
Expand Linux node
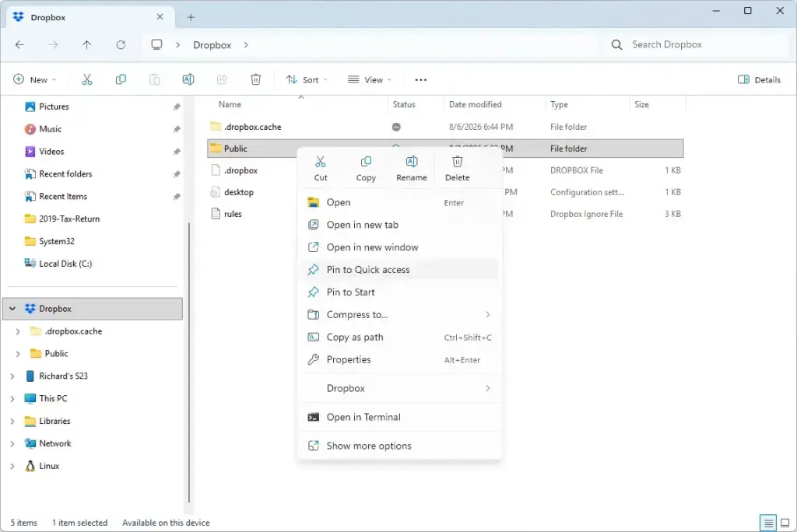(12, 466)
